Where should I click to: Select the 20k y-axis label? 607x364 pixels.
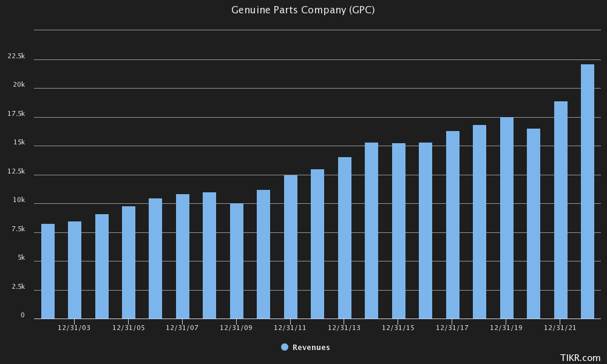click(x=19, y=85)
